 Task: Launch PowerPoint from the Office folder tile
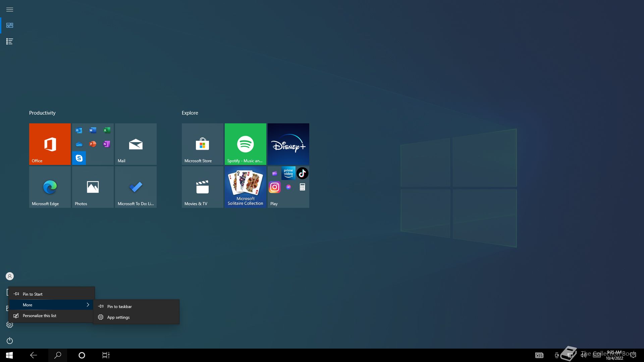pyautogui.click(x=93, y=144)
